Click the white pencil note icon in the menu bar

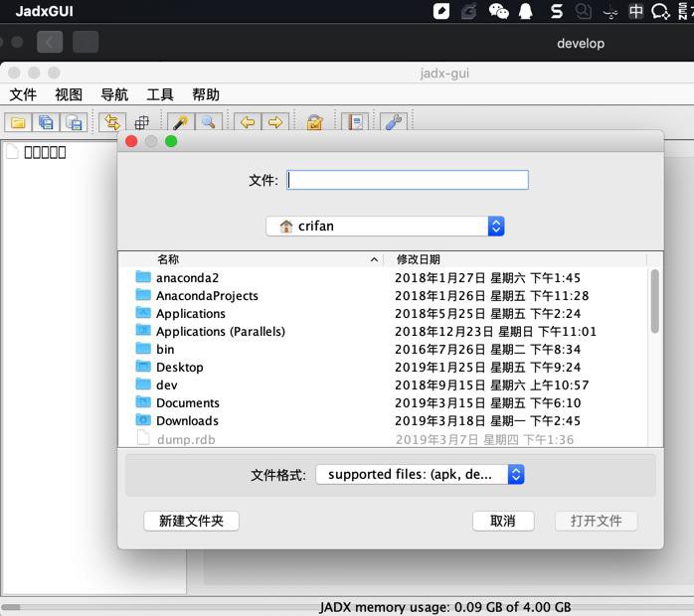pos(441,11)
